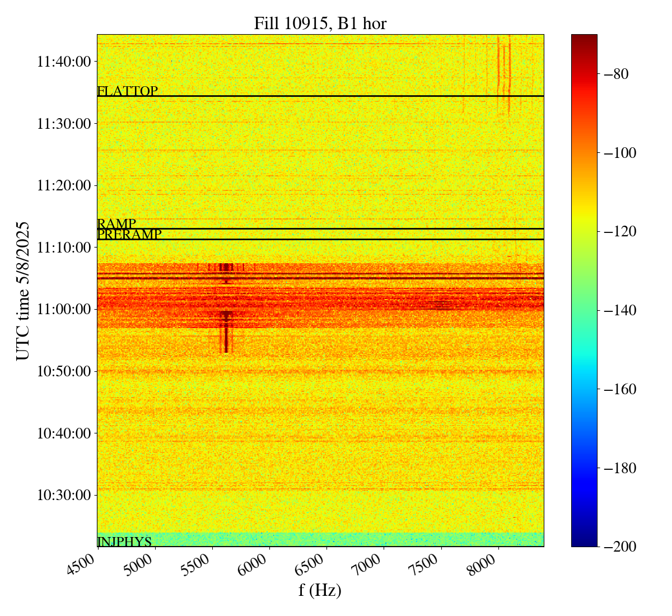Screen dimensions: 672x616
Task: Click the 'UTC time 5/8/2025' y-axis label
Action: (x=23, y=291)
